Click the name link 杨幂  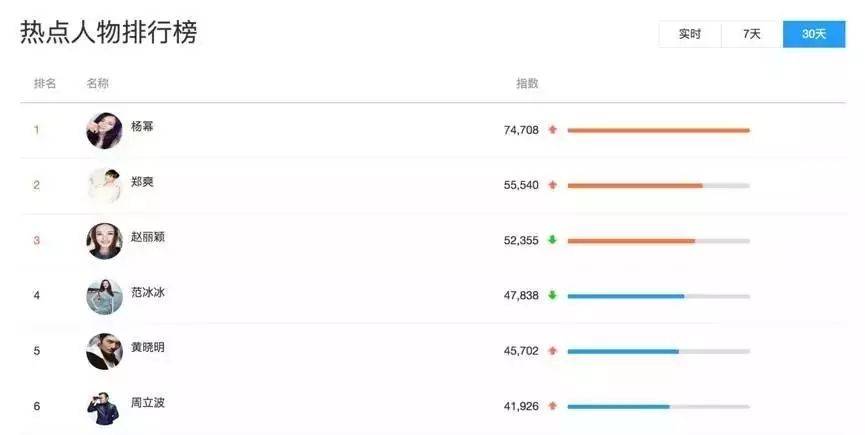[x=142, y=126]
